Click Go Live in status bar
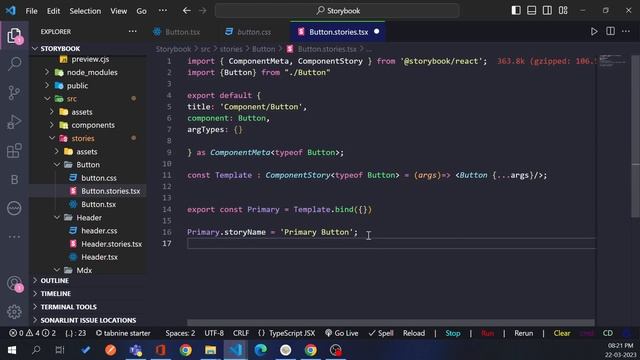Image resolution: width=640 pixels, height=360 pixels. coord(342,333)
